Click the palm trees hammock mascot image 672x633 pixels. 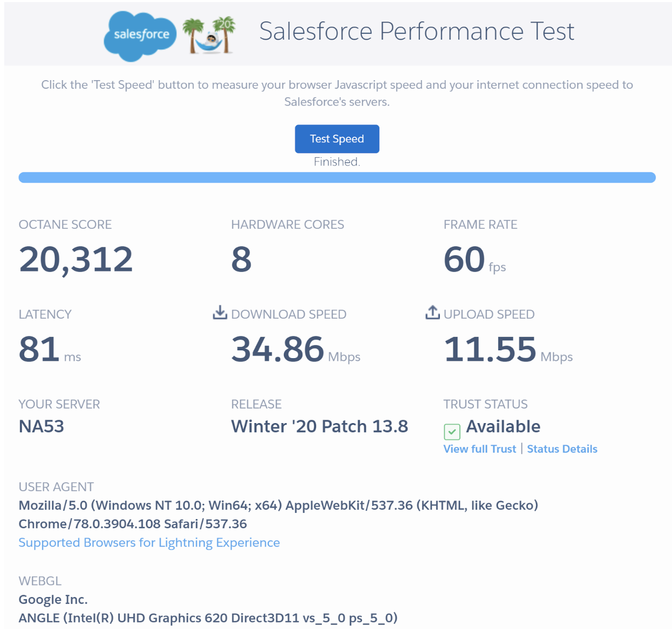coord(209,35)
